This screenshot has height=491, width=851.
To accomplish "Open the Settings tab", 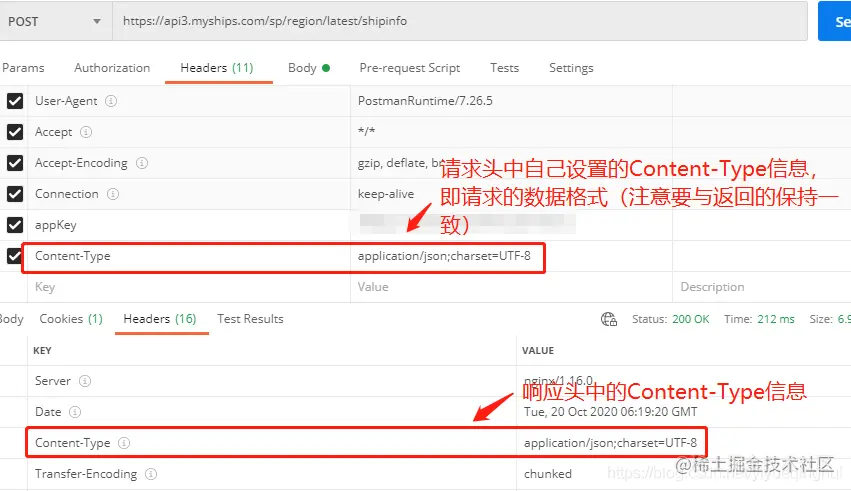I will pyautogui.click(x=571, y=68).
